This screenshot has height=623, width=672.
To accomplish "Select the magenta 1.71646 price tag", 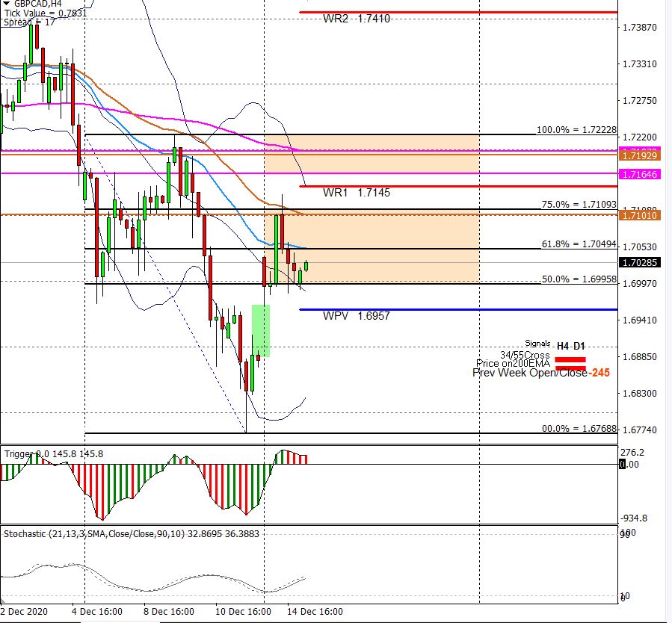I will [x=638, y=174].
